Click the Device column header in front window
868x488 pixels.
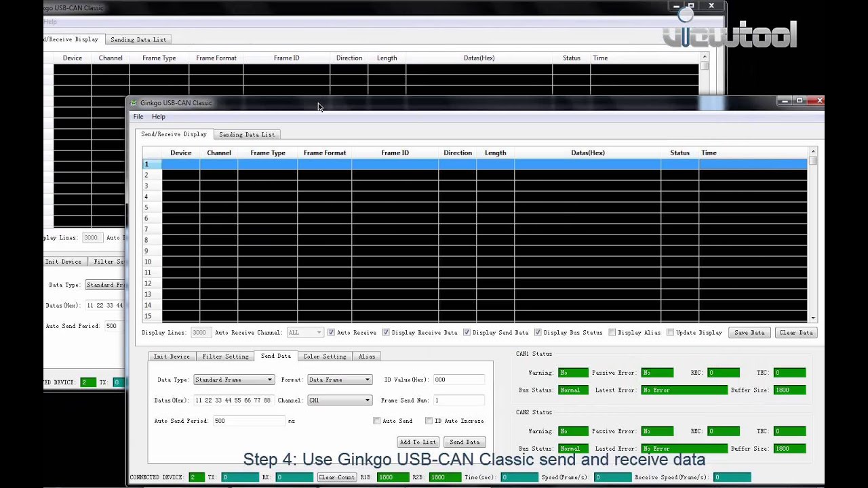click(181, 153)
